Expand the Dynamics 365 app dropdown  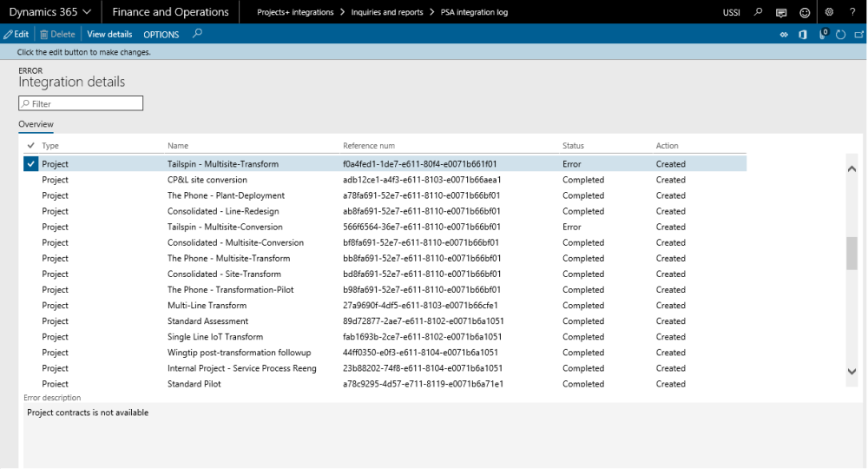[x=49, y=11]
